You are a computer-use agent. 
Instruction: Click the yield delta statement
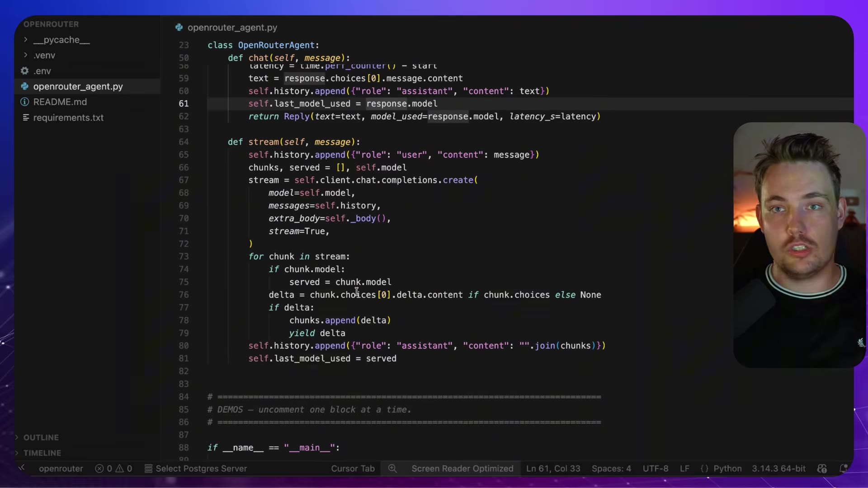pos(317,333)
